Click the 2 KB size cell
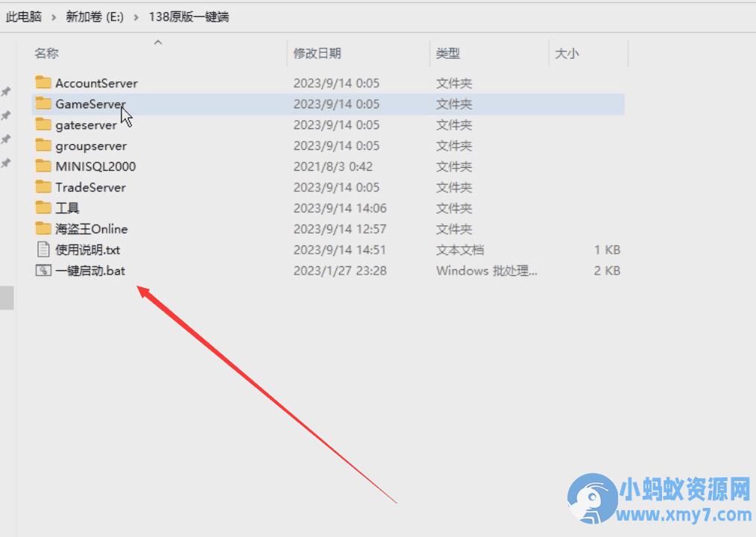Screen dimensions: 756x537 tap(607, 270)
